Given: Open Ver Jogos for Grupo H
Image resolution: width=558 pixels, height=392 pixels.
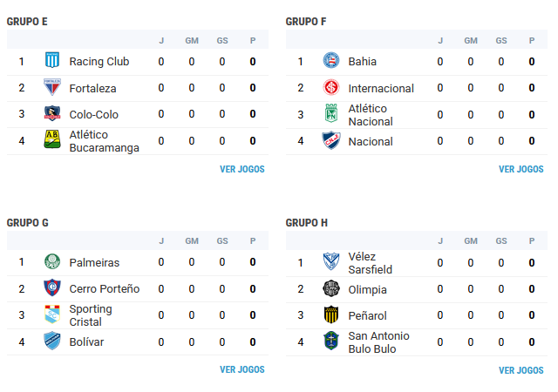Looking at the screenshot, I should click(x=521, y=370).
